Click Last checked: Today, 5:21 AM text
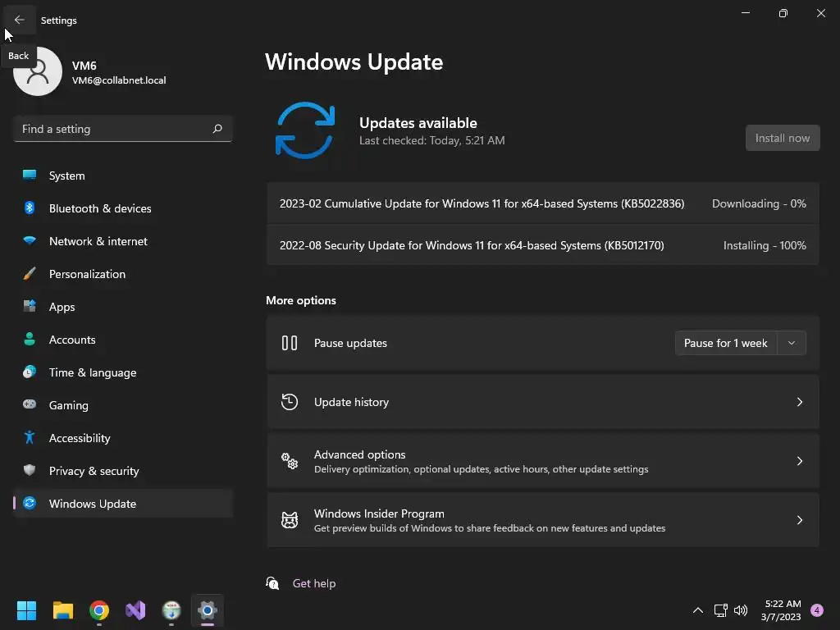 point(431,140)
